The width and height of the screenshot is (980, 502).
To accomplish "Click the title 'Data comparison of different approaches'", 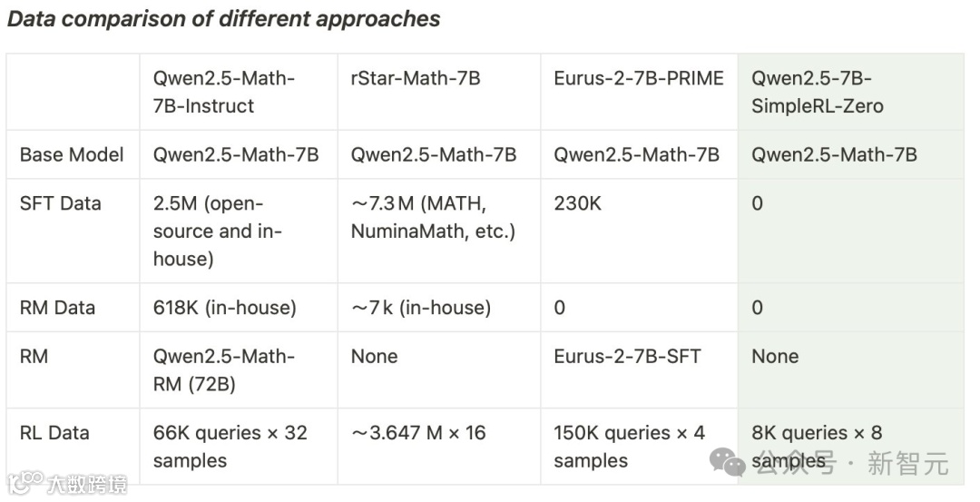I will coord(224,19).
